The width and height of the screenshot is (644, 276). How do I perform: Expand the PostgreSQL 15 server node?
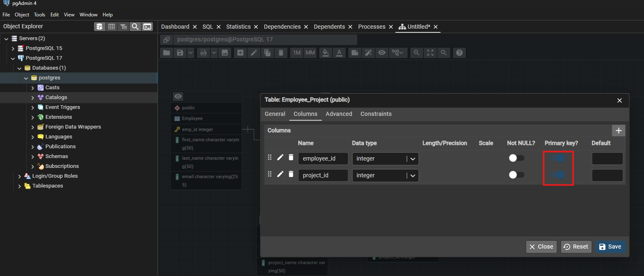[x=13, y=48]
